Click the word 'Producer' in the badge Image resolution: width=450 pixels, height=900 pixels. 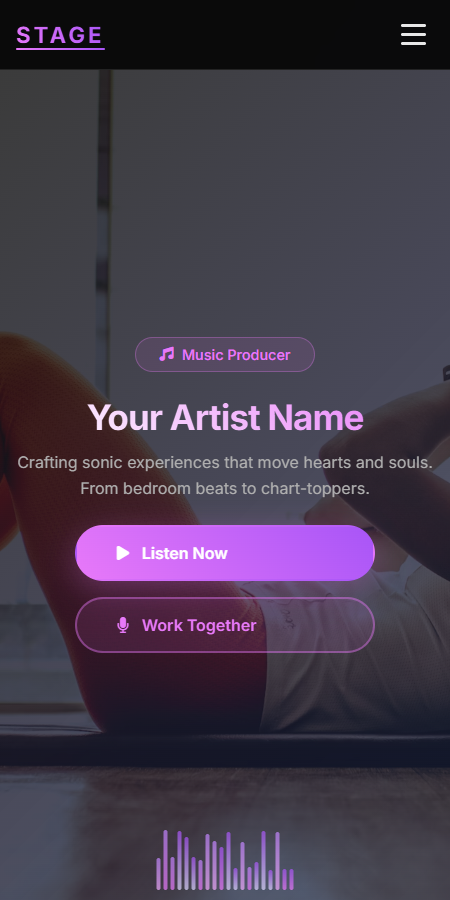(259, 355)
